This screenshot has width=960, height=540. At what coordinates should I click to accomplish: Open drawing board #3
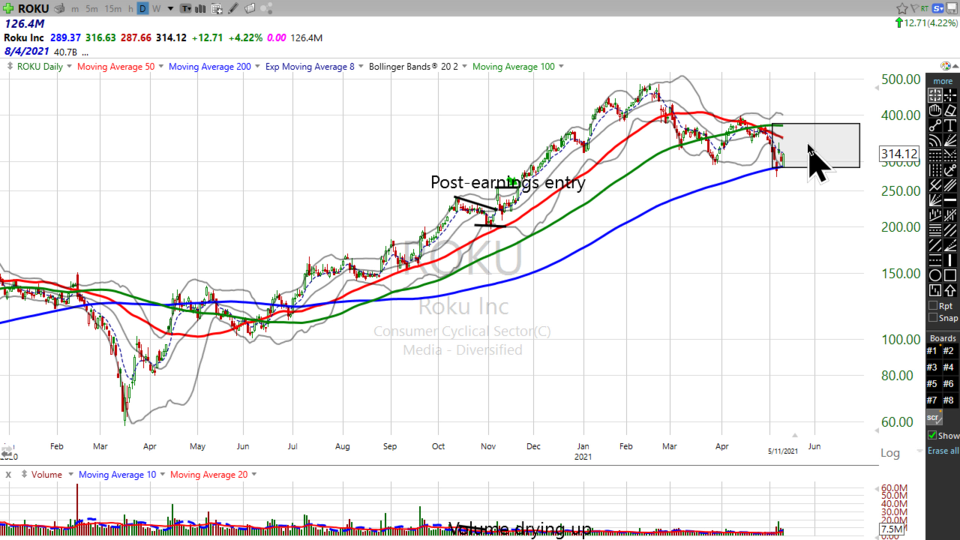(932, 367)
